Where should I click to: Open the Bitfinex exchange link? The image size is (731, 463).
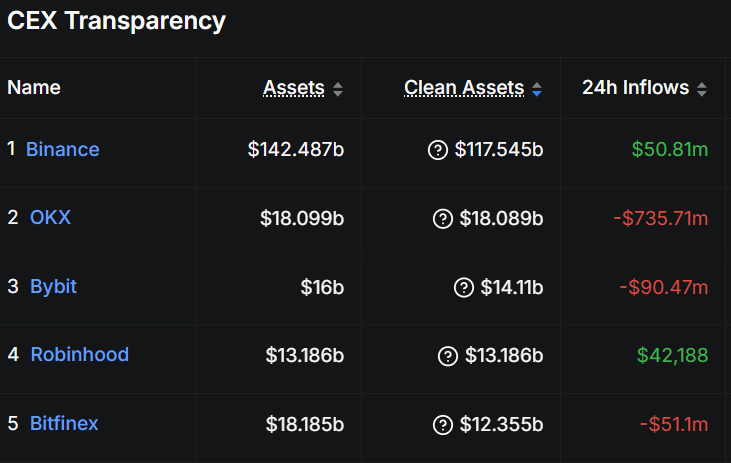tap(64, 424)
